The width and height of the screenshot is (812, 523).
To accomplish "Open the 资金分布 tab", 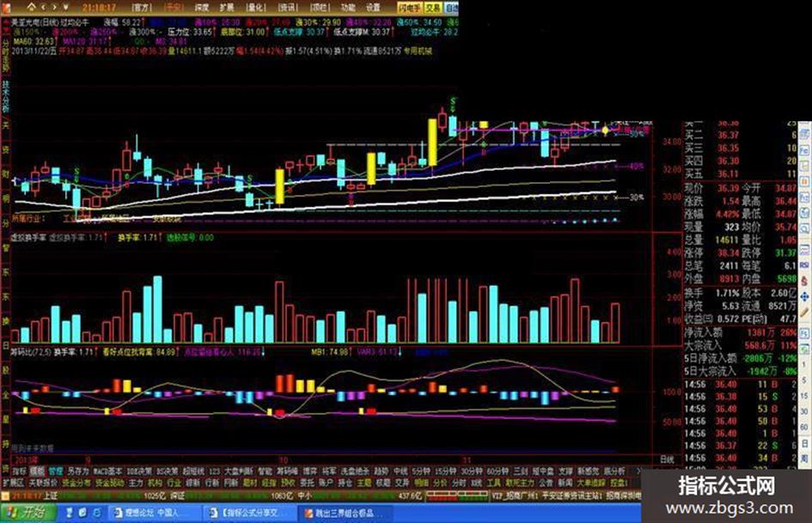I will (x=76, y=483).
